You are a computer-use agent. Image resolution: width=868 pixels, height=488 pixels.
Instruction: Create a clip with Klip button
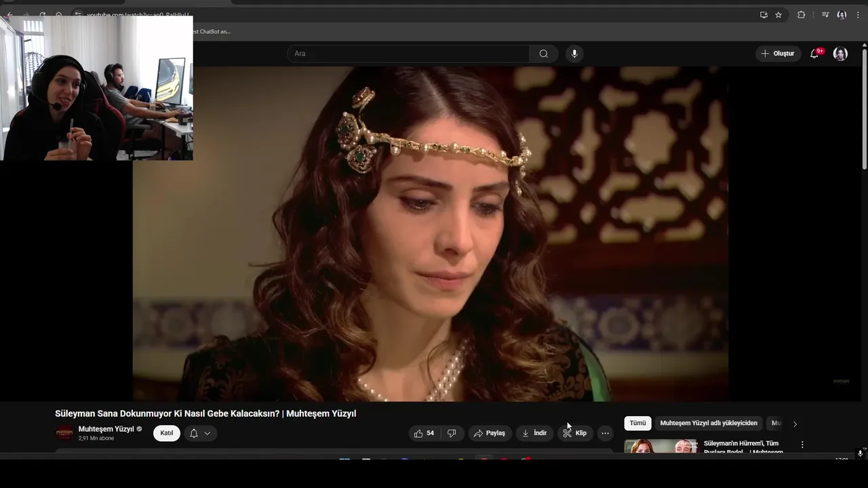click(x=575, y=433)
